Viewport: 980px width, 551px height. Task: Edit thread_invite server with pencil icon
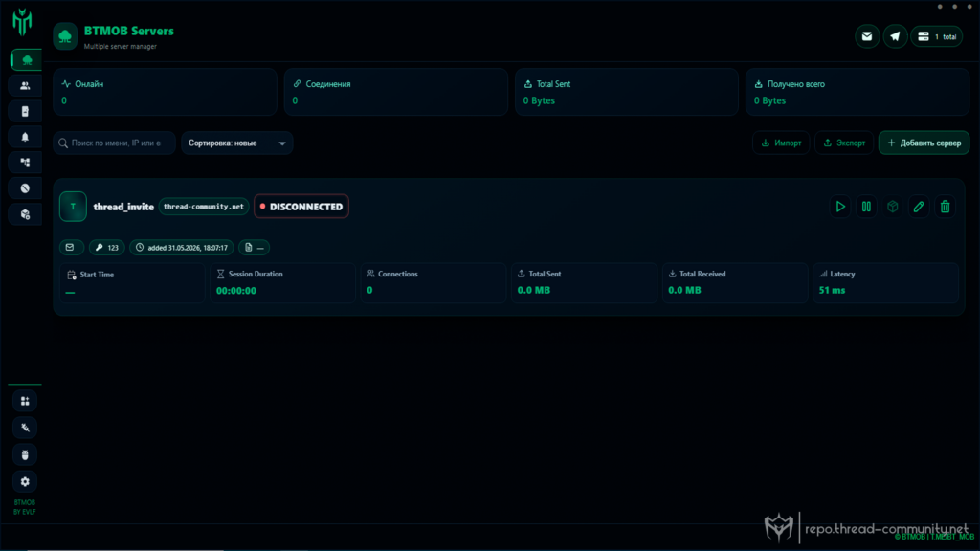[919, 207]
